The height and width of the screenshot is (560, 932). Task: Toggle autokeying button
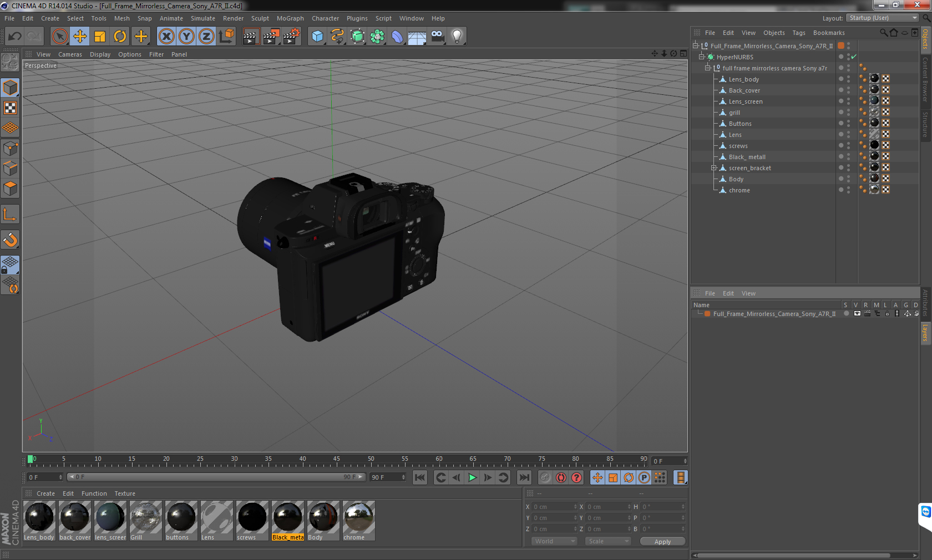(561, 477)
